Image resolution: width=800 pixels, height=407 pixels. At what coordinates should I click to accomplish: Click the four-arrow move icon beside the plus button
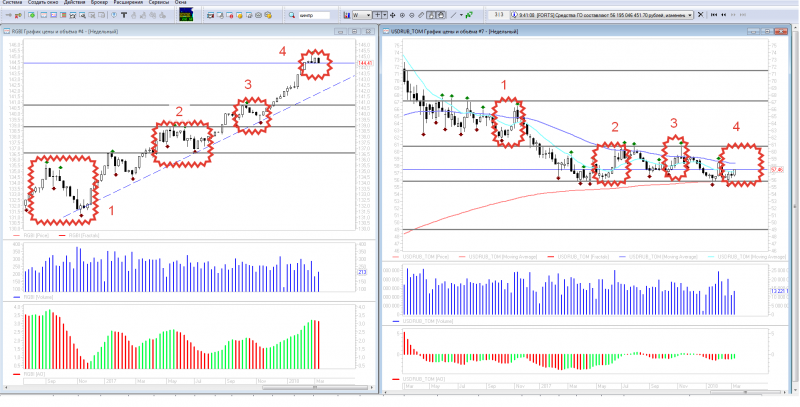pos(393,15)
